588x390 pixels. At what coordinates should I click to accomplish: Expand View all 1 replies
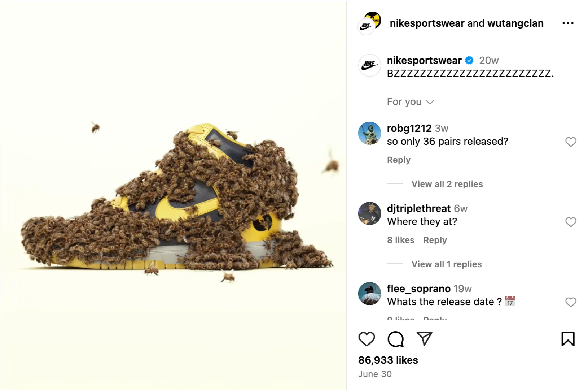[x=447, y=264]
